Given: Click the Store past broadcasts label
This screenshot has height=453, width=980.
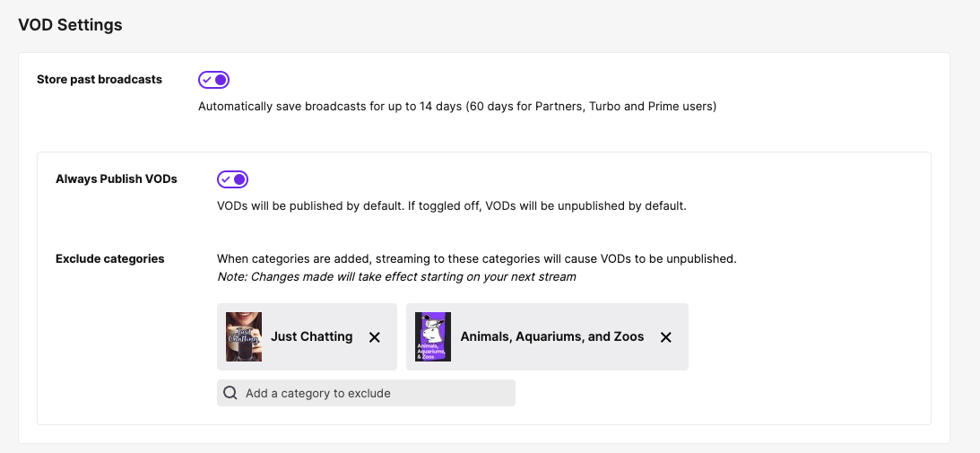Looking at the screenshot, I should 100,80.
